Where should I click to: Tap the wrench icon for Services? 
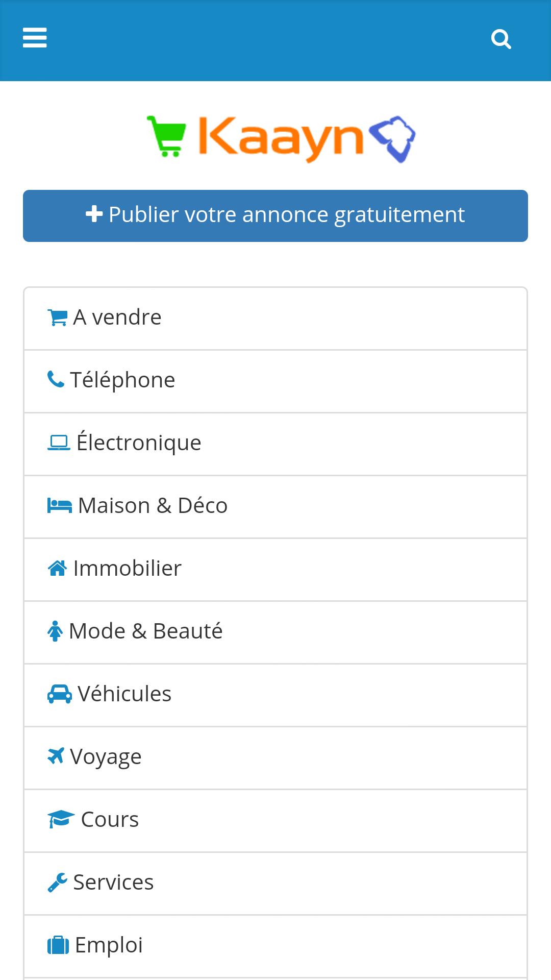coord(57,882)
